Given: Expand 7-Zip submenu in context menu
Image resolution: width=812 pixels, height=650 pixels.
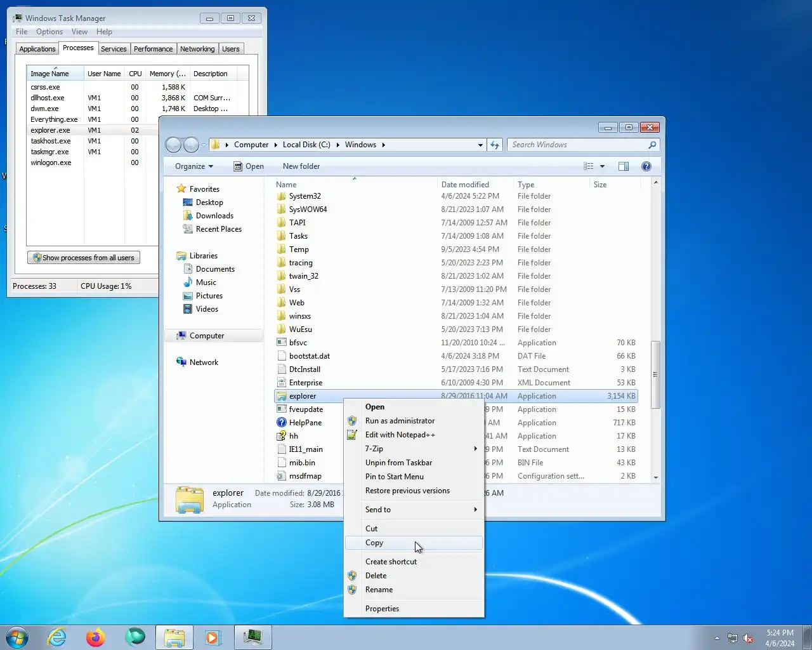Looking at the screenshot, I should pyautogui.click(x=475, y=449).
